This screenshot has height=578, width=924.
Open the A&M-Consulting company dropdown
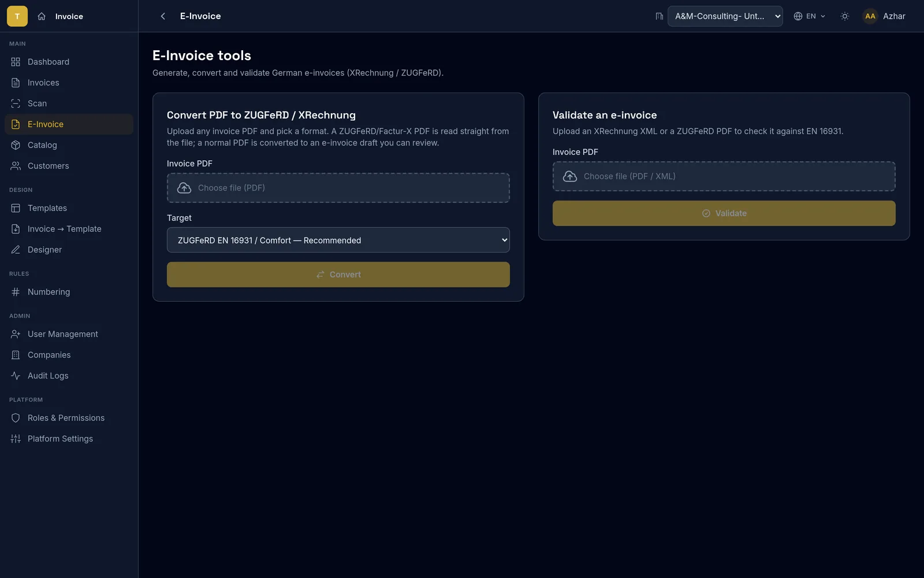[x=725, y=16]
